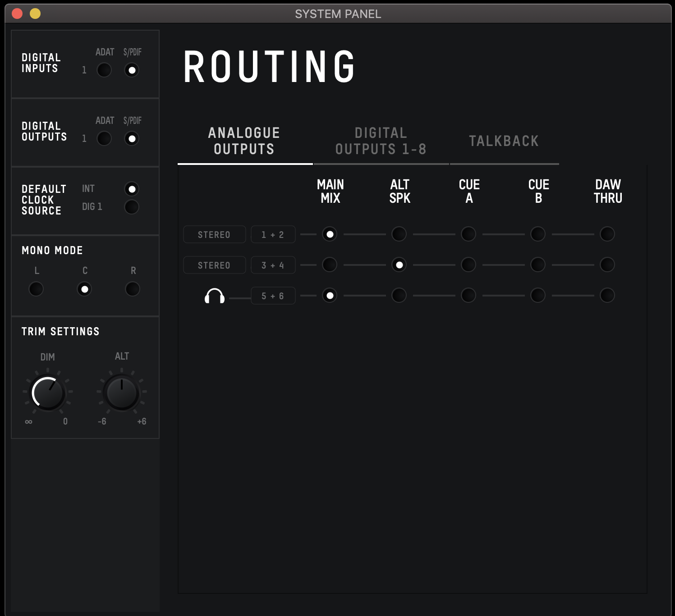The height and width of the screenshot is (616, 675).
Task: Set default clock source to DIG 1
Action: [132, 207]
